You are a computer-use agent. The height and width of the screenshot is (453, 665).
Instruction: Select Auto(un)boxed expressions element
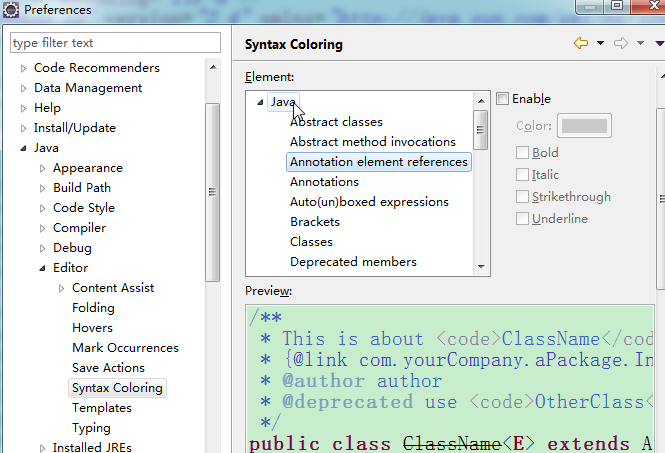pos(369,202)
